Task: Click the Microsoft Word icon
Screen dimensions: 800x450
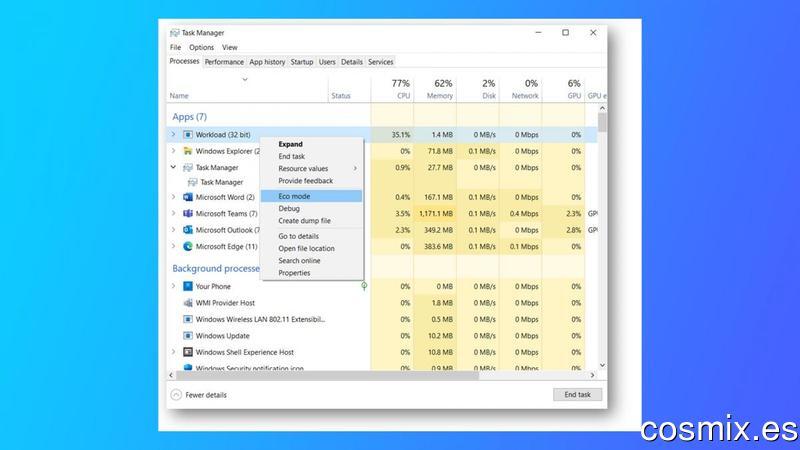Action: coord(188,197)
